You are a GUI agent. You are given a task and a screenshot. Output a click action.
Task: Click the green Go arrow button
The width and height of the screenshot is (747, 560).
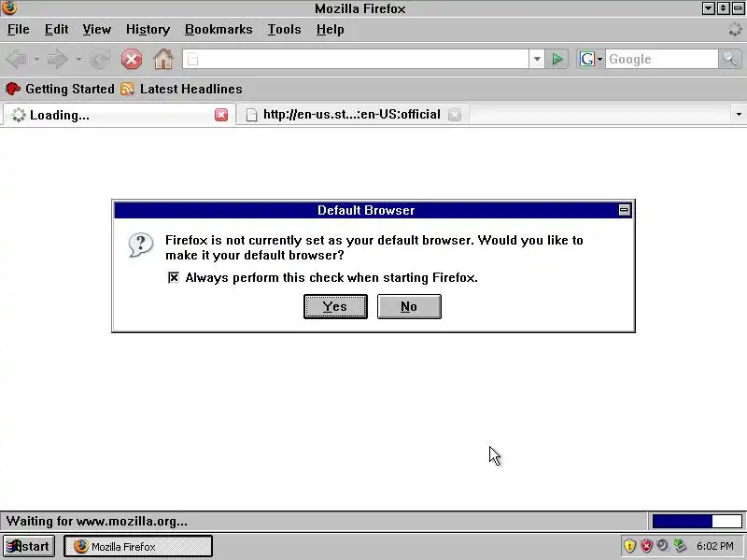pos(557,59)
